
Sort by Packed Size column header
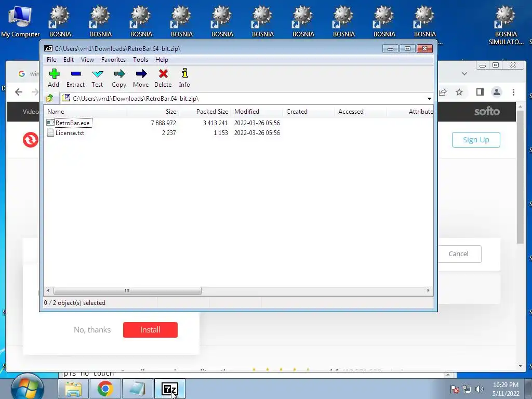[205, 112]
